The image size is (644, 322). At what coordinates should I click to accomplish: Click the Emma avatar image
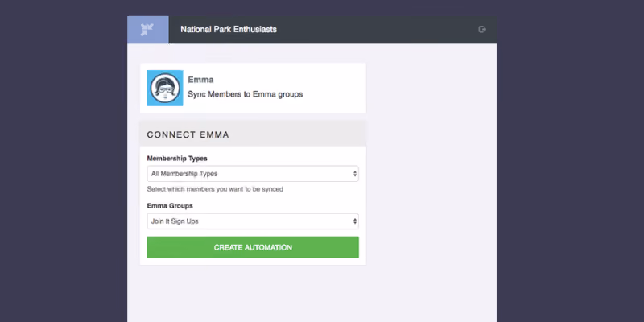click(165, 88)
